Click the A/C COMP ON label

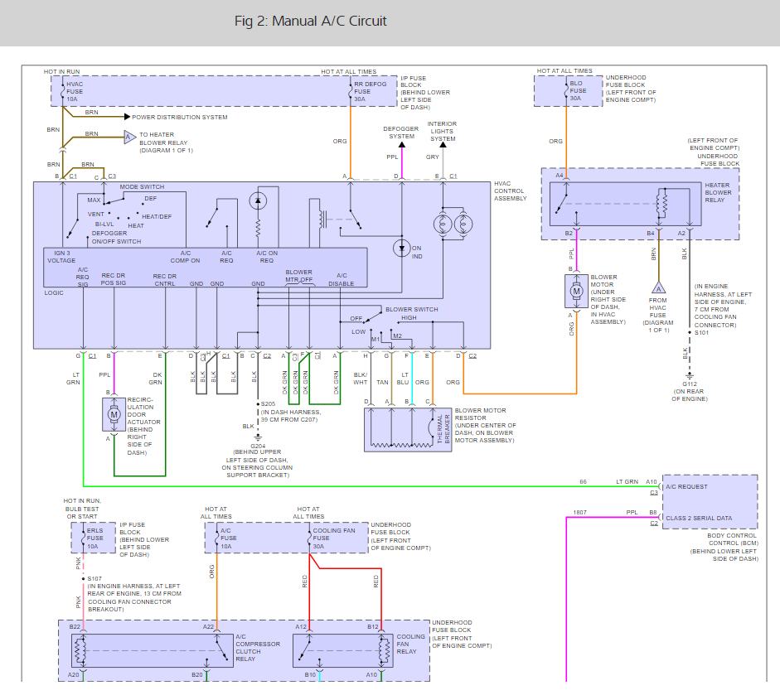[185, 257]
